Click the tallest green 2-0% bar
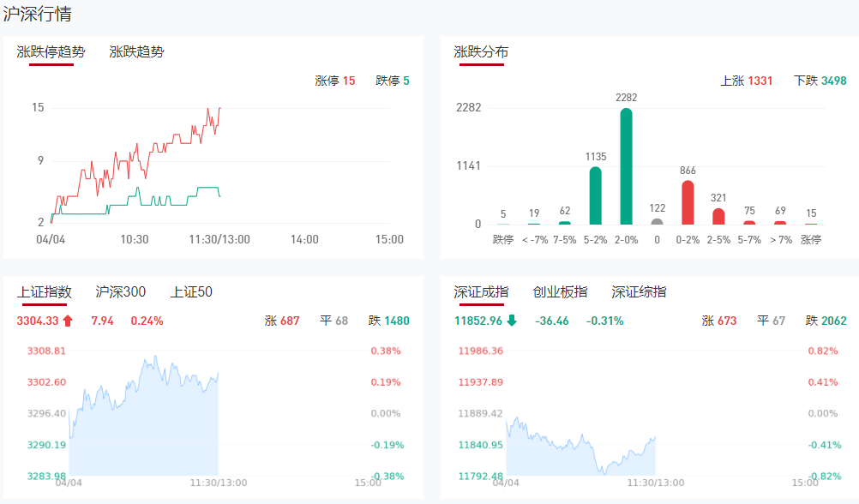 [627, 167]
